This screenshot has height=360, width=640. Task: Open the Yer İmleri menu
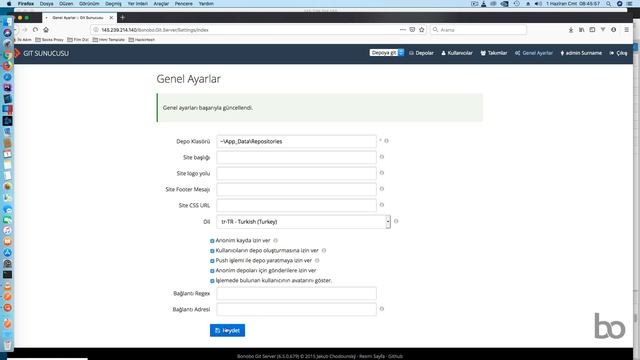pos(138,4)
